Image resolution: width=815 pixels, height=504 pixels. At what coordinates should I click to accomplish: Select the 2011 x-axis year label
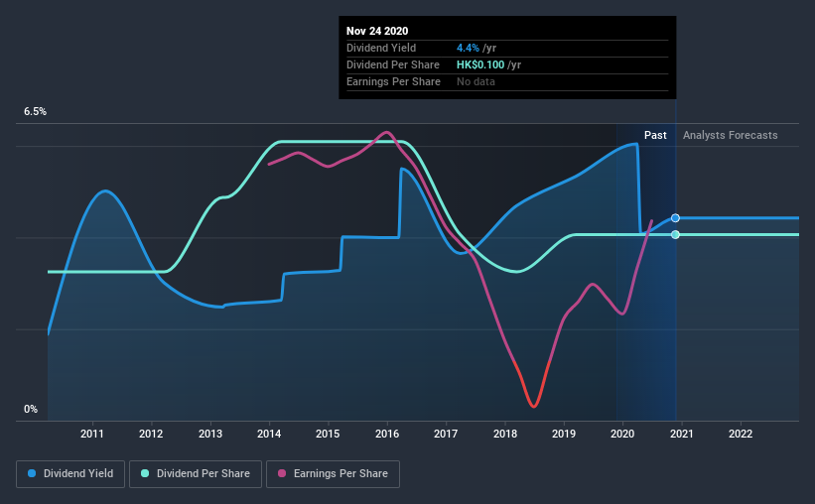pyautogui.click(x=92, y=434)
